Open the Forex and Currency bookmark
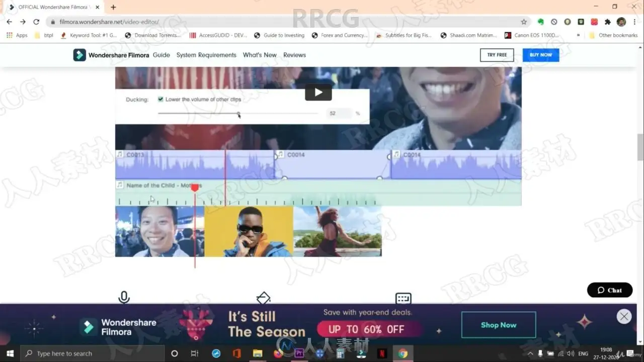This screenshot has height=362, width=644. (340, 35)
